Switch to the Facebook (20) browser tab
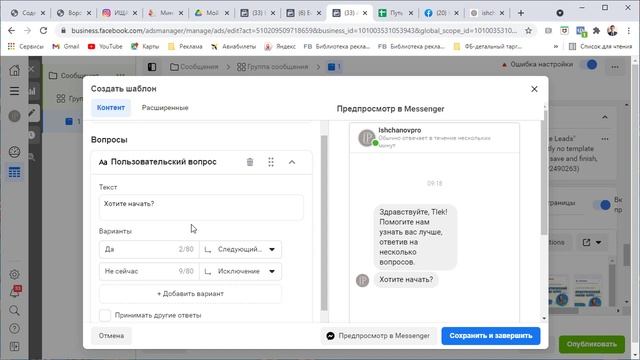640x360 pixels. 442,13
